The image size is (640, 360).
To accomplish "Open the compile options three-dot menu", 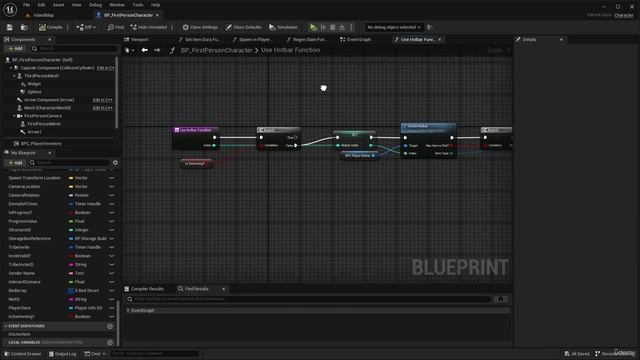I will tap(68, 27).
